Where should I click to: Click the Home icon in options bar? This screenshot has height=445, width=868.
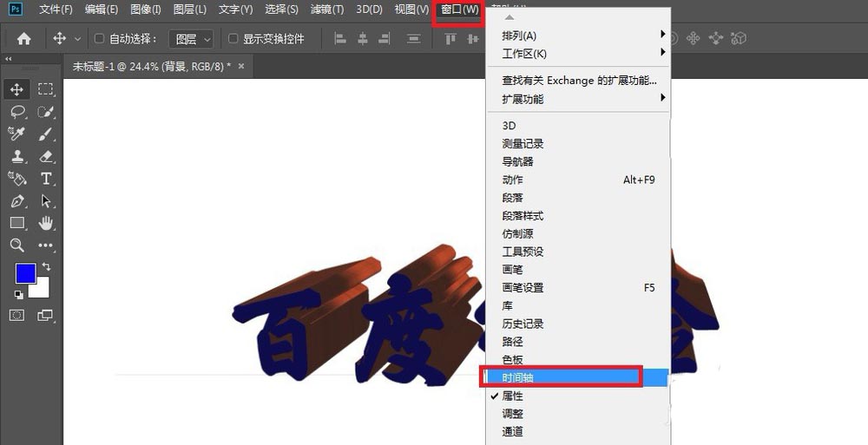click(x=23, y=38)
